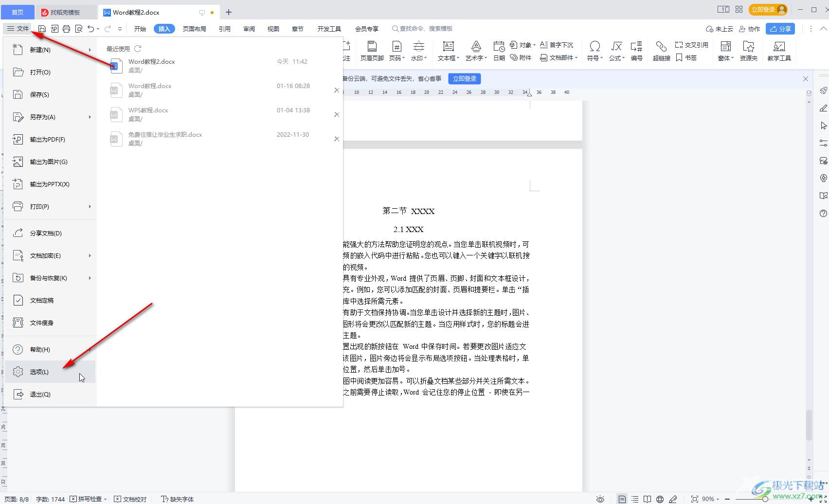Insert a date (日期)

(499, 51)
